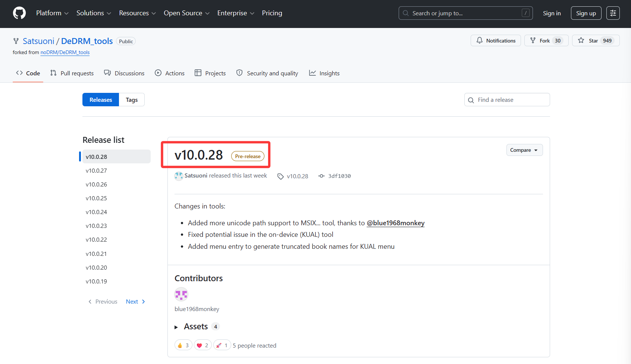Expand the Resources menu
The height and width of the screenshot is (364, 631).
point(137,13)
